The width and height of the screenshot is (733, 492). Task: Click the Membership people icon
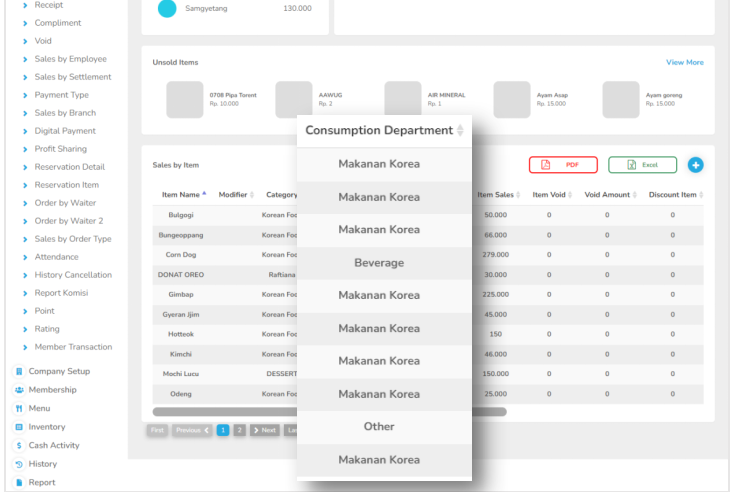pyautogui.click(x=19, y=390)
